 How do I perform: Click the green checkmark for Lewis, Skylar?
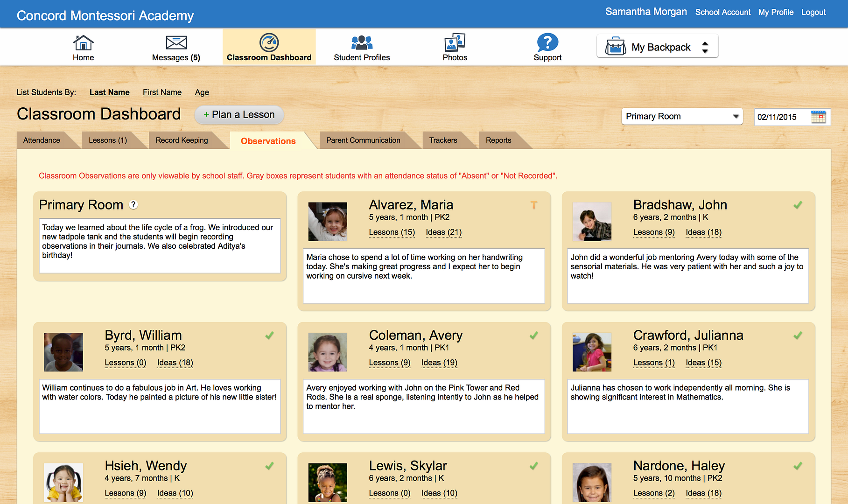(x=533, y=466)
